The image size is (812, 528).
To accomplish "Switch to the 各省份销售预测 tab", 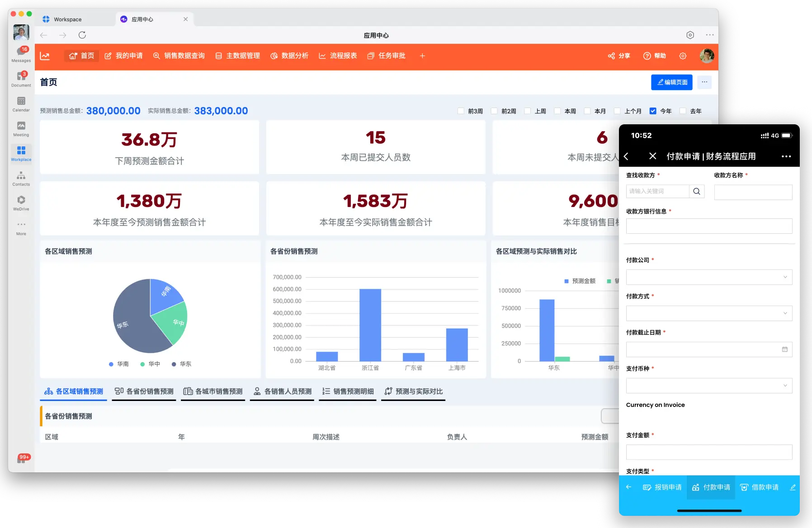I will click(x=144, y=391).
